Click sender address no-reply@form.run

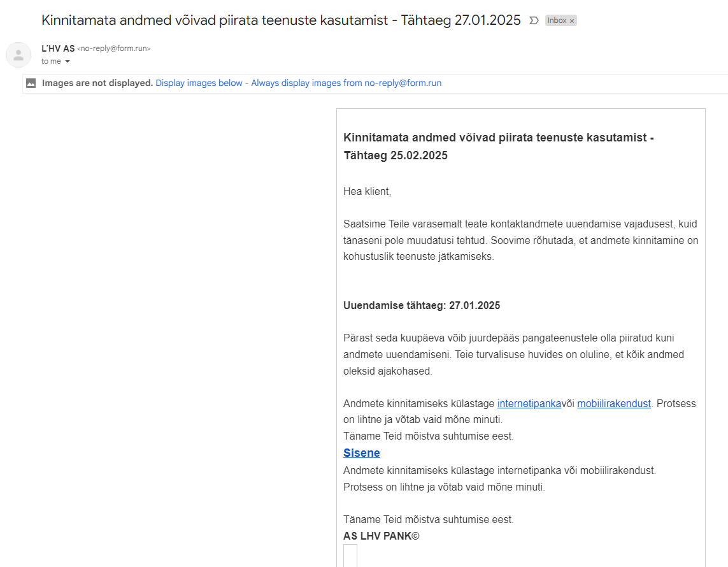tap(114, 48)
